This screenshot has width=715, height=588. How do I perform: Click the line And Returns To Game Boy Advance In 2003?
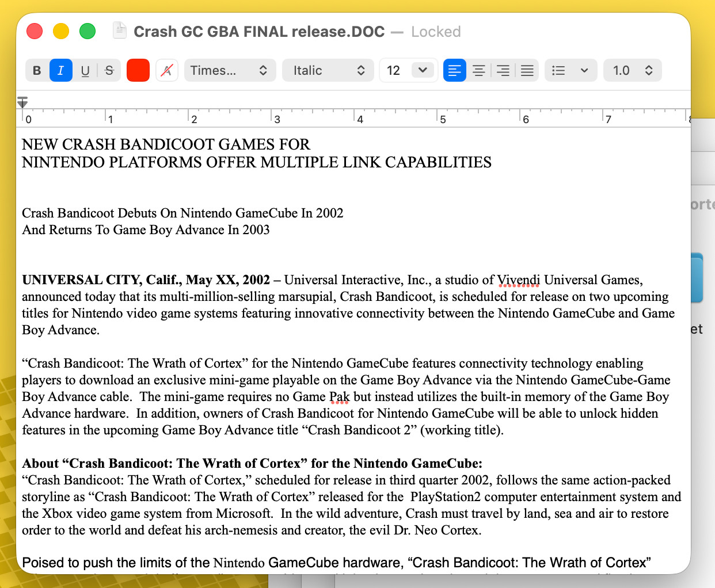point(146,230)
